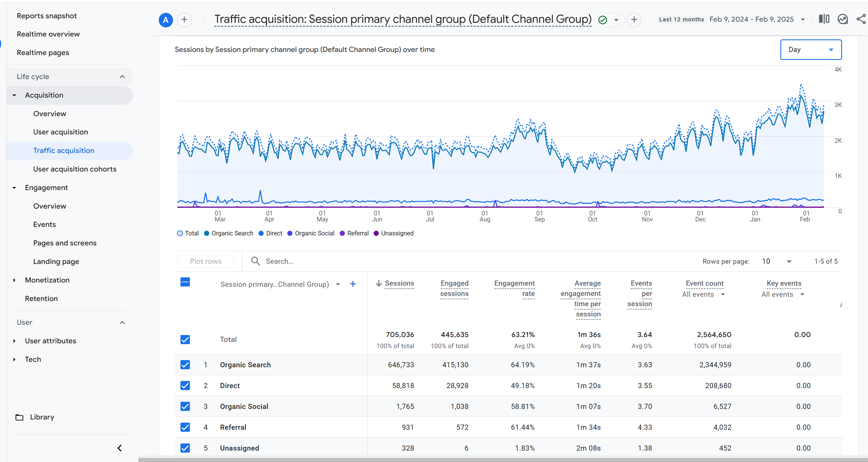Collapse the Acquisition tree group
Screen dimensions: 868x462
click(x=14, y=95)
